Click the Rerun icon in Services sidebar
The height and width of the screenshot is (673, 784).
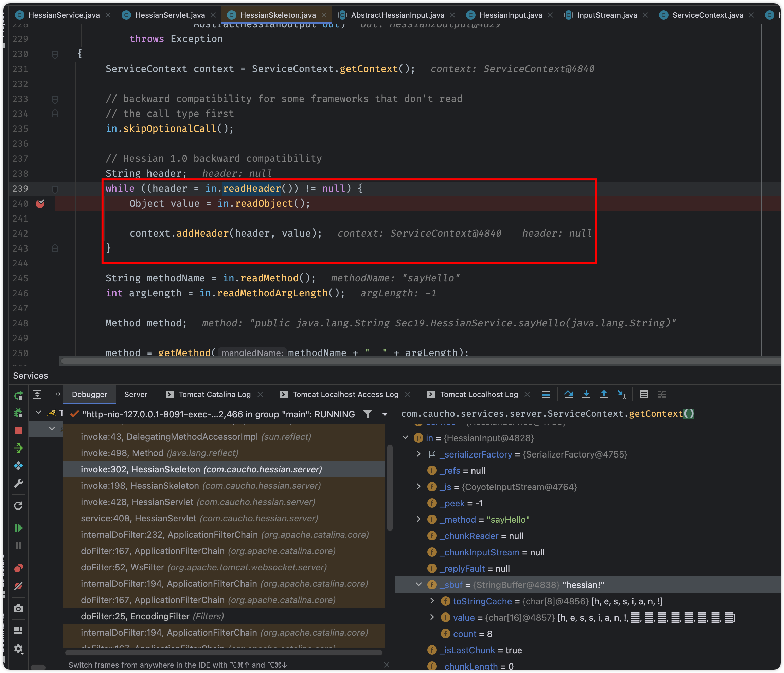coord(18,396)
